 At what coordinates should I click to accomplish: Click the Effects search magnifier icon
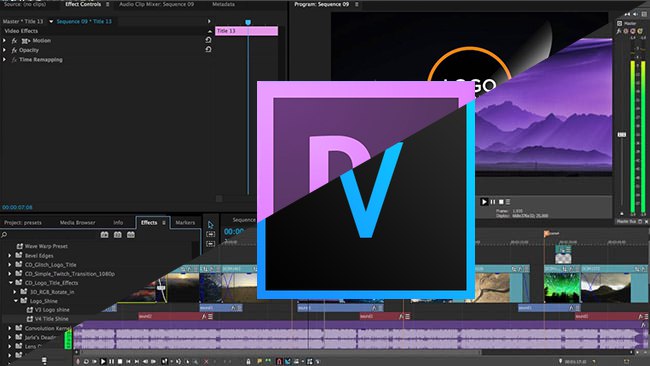pyautogui.click(x=4, y=235)
